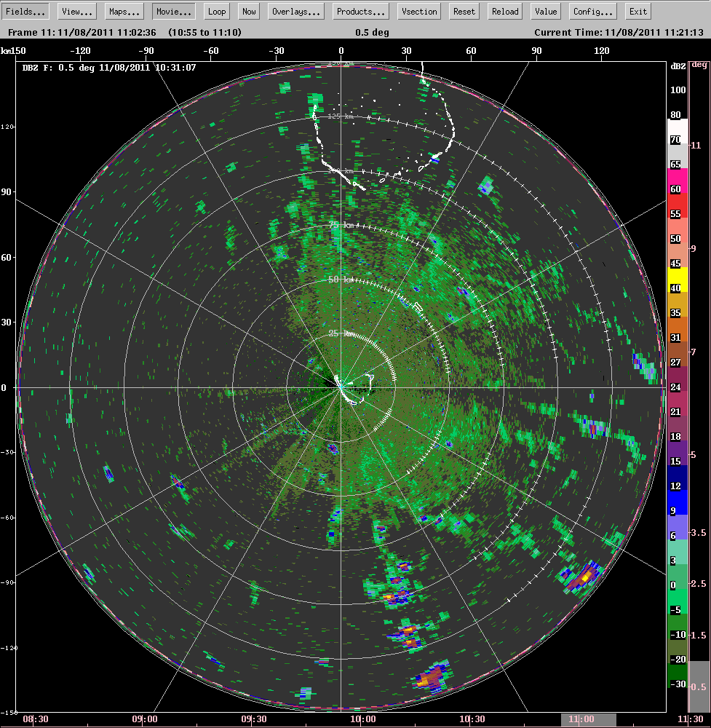Click the Exit button

click(x=637, y=12)
